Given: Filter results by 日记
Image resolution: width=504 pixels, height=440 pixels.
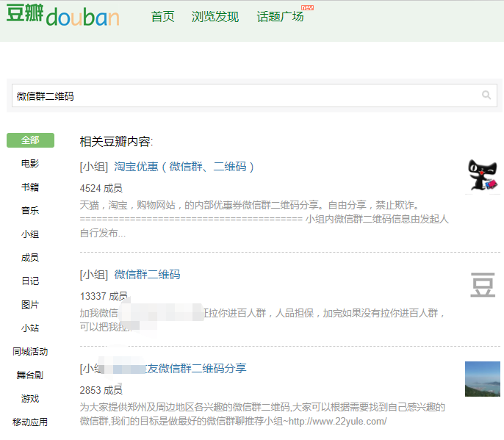Looking at the screenshot, I should 30,281.
